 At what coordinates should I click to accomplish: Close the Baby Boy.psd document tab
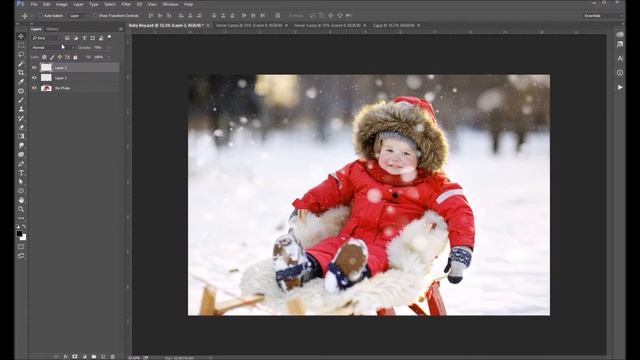click(x=208, y=25)
